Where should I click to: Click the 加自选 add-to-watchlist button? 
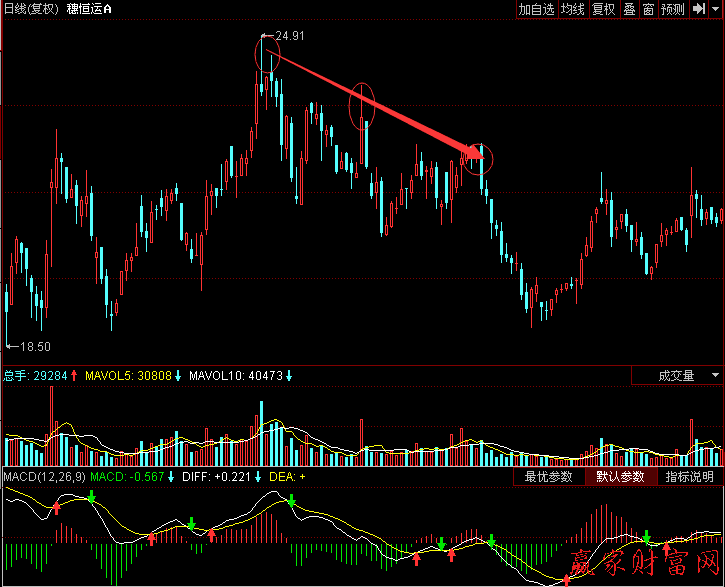535,9
